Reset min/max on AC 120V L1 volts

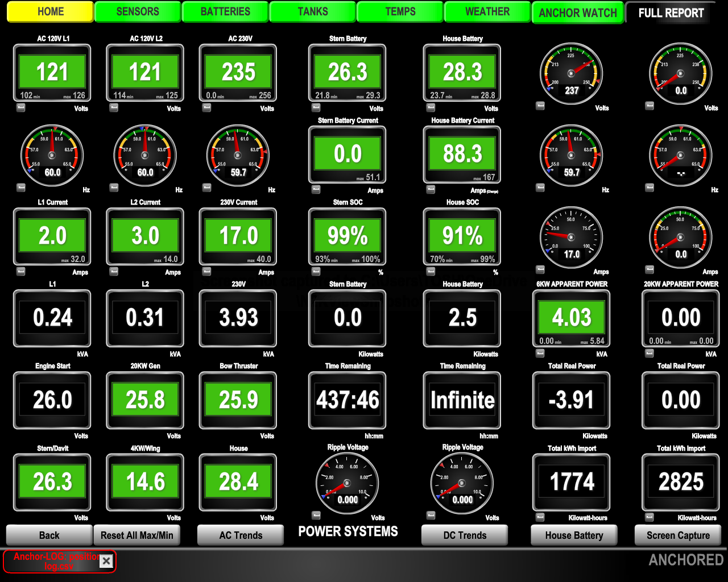click(20, 107)
